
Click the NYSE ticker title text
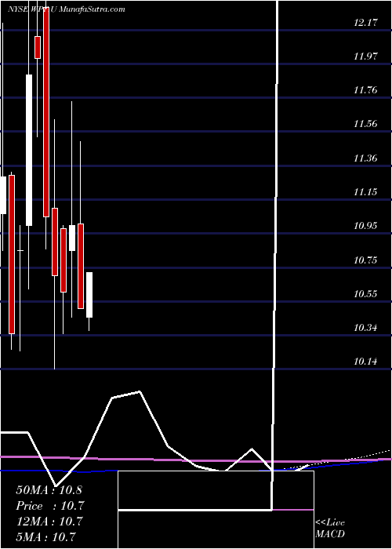coord(67,9)
